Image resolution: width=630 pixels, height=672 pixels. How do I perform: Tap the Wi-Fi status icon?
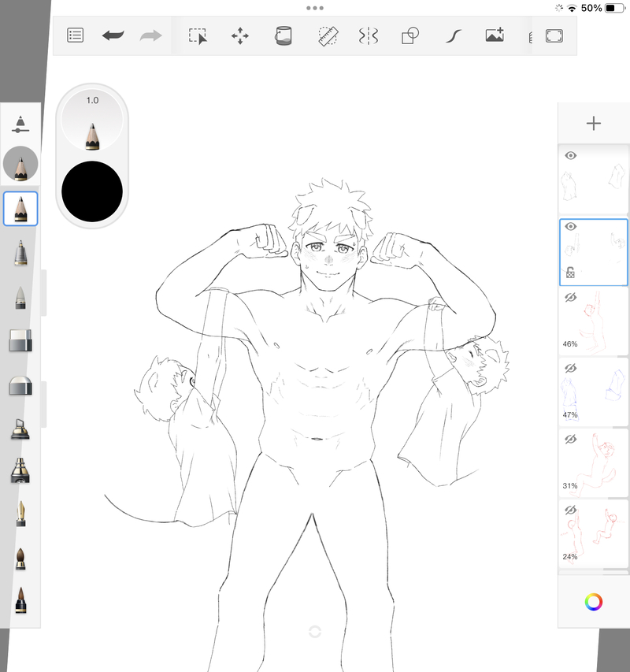click(572, 8)
